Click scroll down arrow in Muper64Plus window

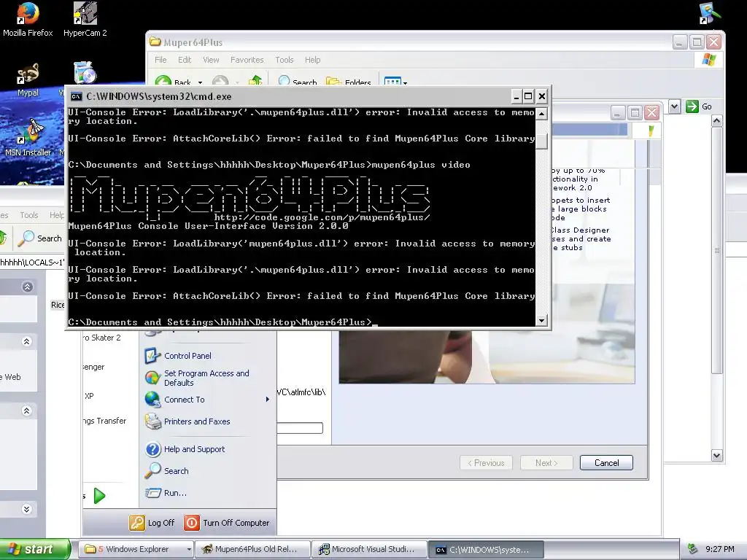tap(716, 456)
